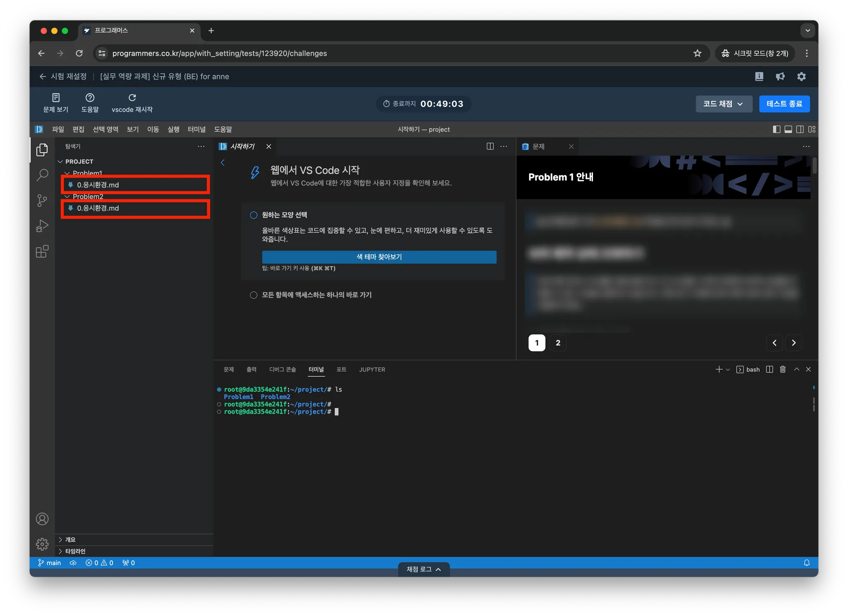Screen dimensions: 848x616
Task: Select the 모든 항목에 액세스하는 radio step
Action: (254, 295)
